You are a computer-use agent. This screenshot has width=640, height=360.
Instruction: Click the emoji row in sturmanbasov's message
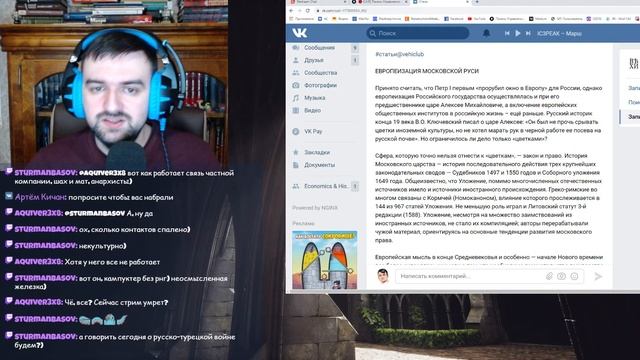point(103,319)
